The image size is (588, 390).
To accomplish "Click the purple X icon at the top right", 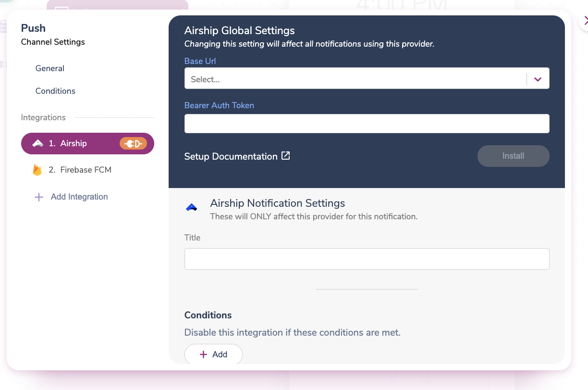I will (x=585, y=21).
